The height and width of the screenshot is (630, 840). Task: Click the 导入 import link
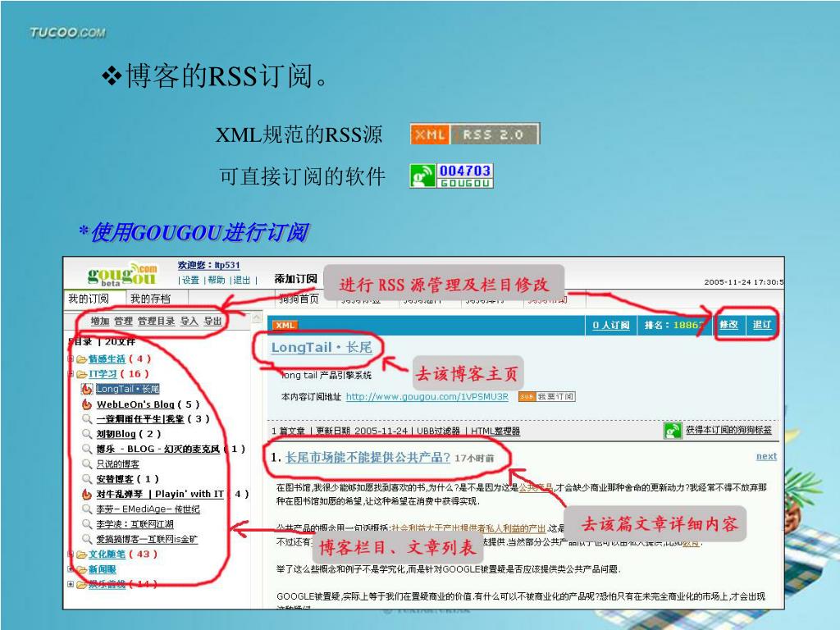[x=189, y=321]
